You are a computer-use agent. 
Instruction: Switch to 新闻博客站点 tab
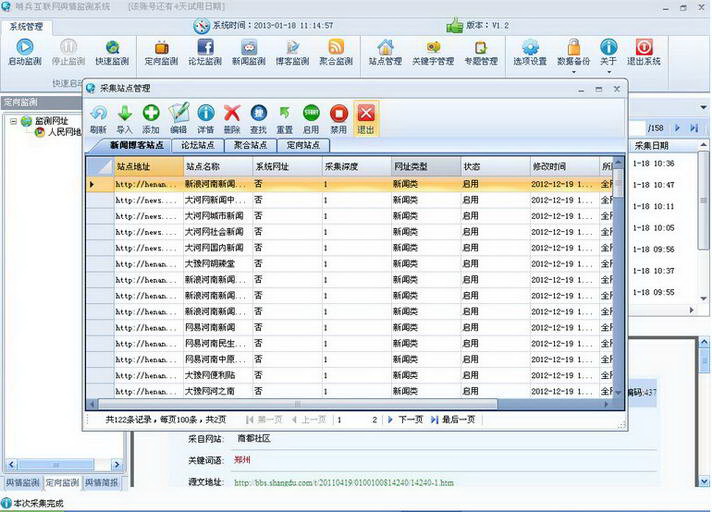click(x=135, y=145)
